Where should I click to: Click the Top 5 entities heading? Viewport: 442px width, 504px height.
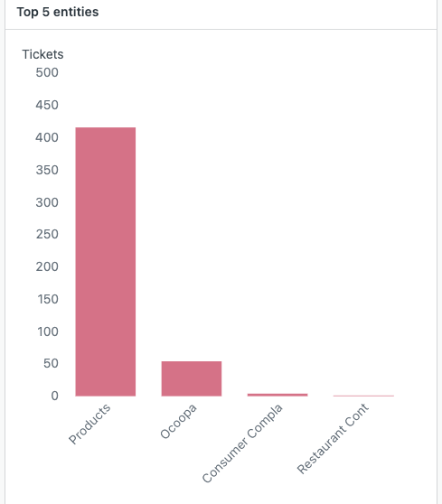(58, 12)
